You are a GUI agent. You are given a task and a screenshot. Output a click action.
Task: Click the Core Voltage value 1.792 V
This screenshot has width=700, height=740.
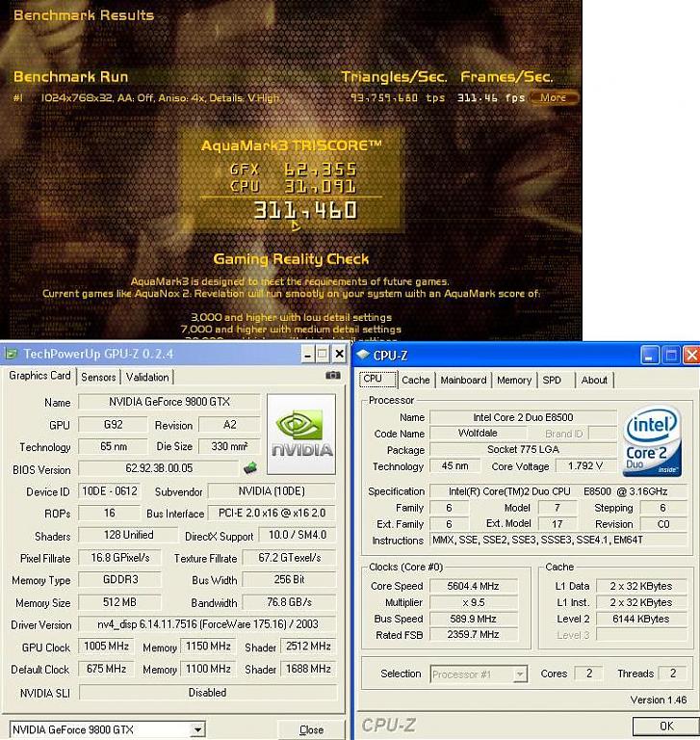click(585, 466)
